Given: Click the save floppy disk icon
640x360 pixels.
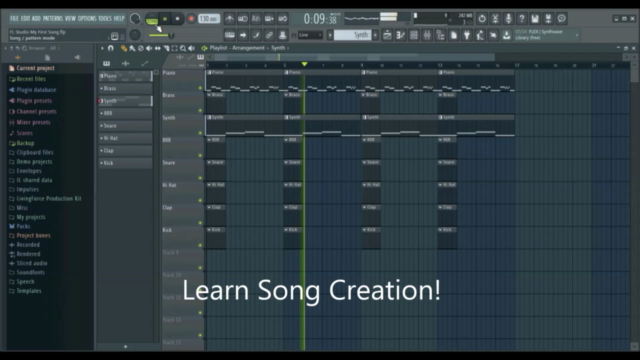Looking at the screenshot, I should [535, 18].
